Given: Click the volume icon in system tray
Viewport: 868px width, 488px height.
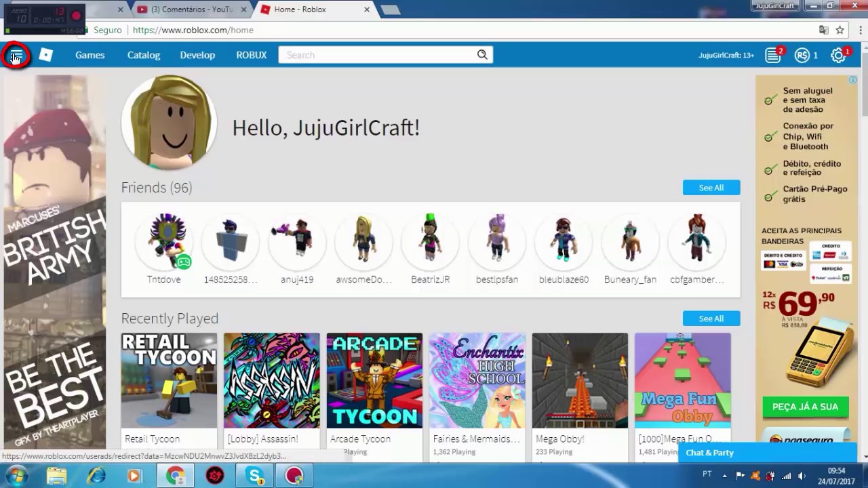Looking at the screenshot, I should click(802, 476).
